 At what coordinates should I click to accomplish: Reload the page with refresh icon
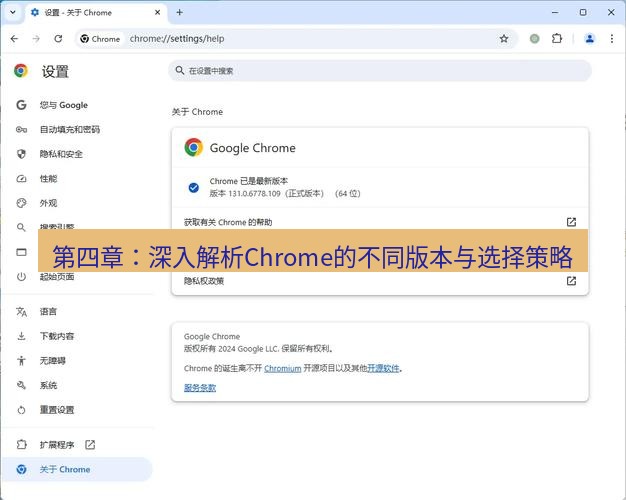coord(58,39)
